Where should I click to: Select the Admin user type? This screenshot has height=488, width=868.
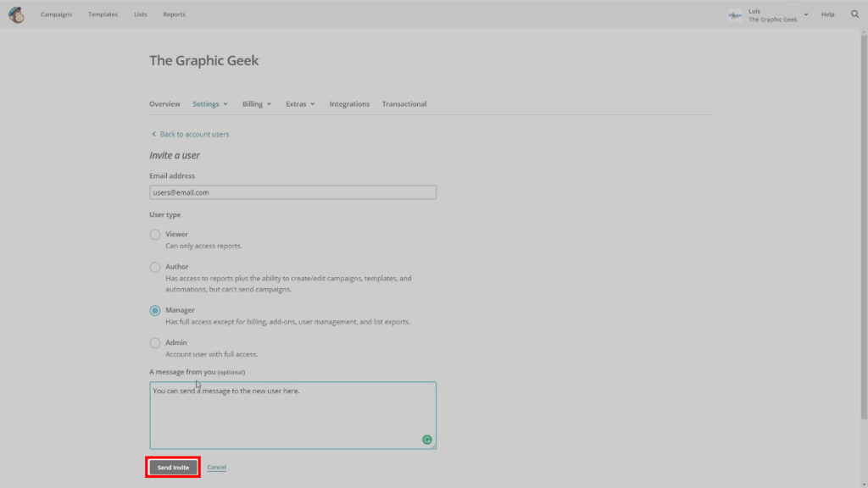(x=155, y=343)
